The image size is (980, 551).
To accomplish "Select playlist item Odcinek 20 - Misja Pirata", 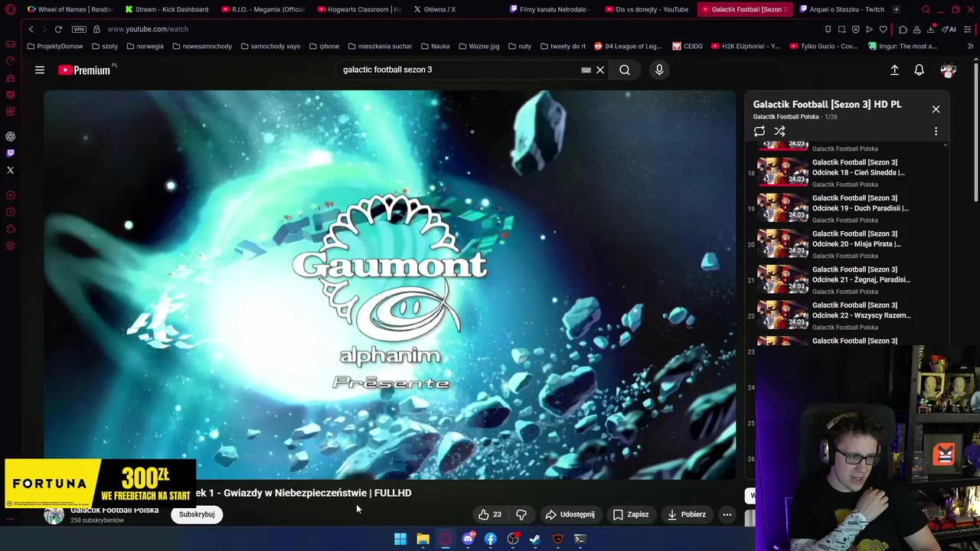I will tap(845, 244).
